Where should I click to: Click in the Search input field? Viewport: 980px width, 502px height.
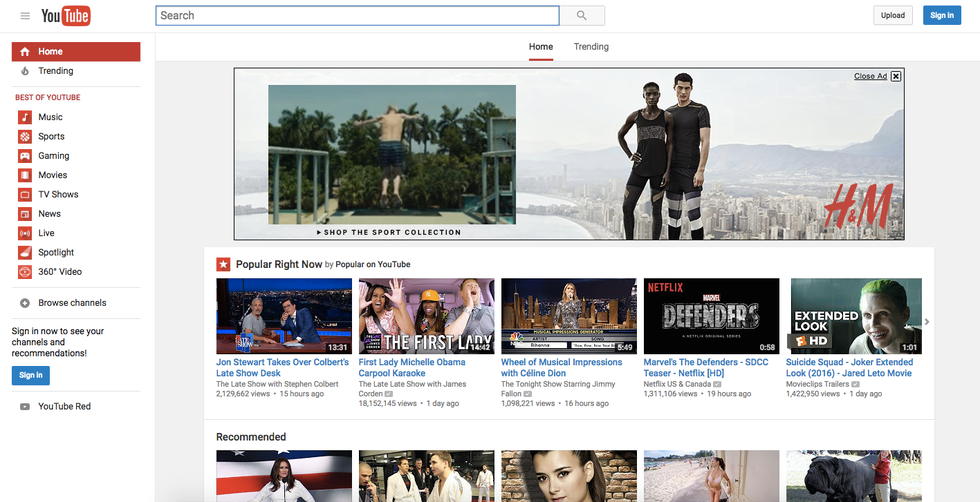pyautogui.click(x=357, y=16)
